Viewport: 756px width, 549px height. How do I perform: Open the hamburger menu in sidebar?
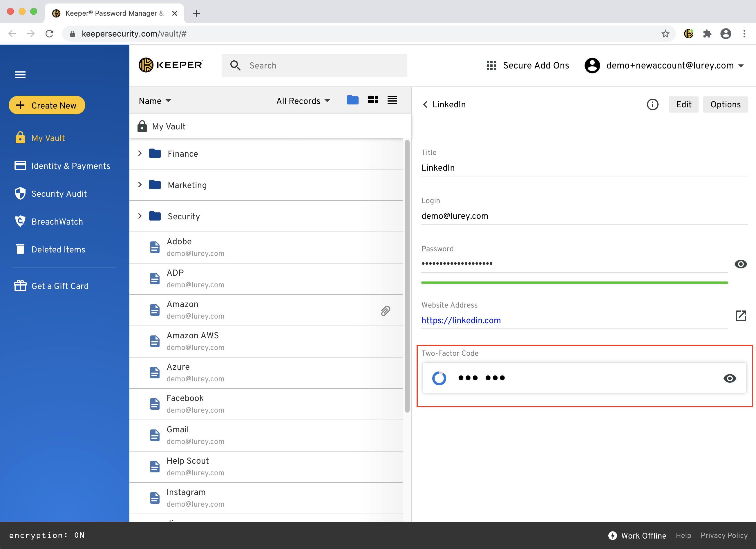click(20, 75)
